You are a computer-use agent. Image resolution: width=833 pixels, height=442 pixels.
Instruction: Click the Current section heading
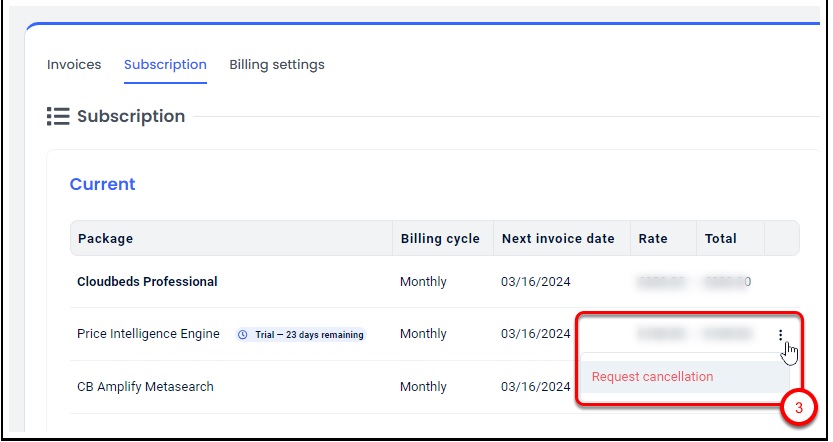(x=102, y=184)
